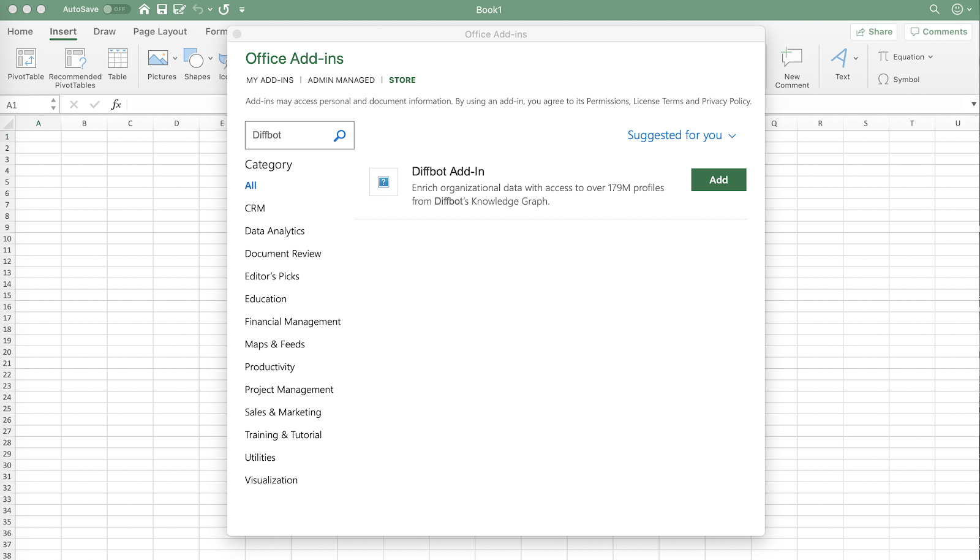The width and height of the screenshot is (980, 560).
Task: Click the New Comment icon
Action: coord(792,58)
